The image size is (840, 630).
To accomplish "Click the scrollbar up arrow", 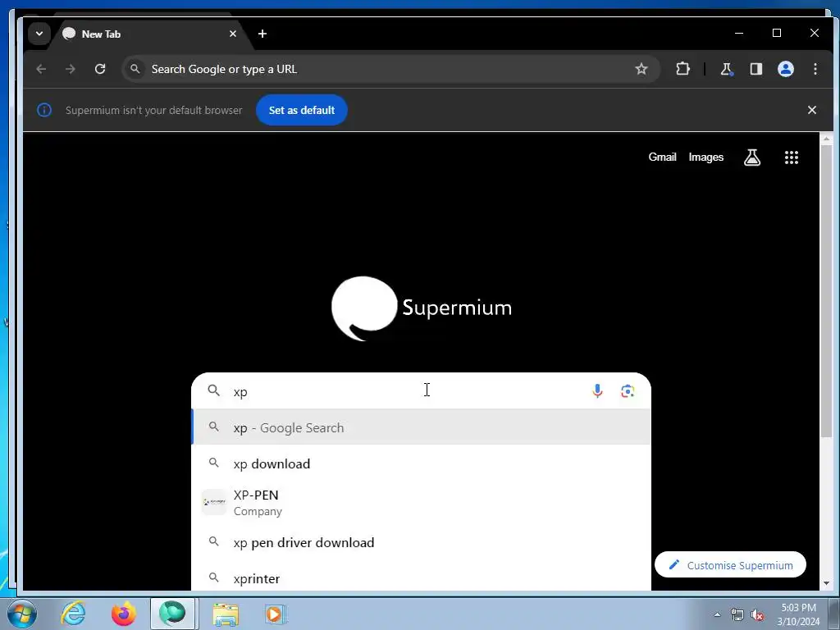I will click(826, 138).
